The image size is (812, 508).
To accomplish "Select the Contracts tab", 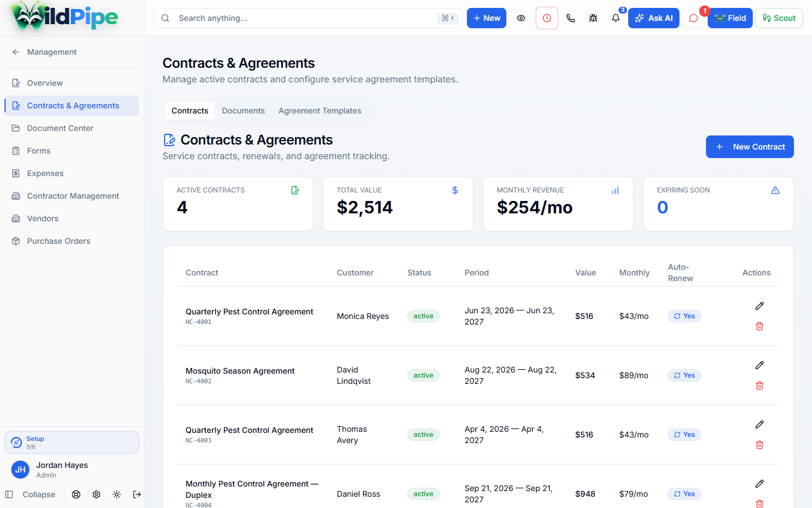I will click(189, 111).
